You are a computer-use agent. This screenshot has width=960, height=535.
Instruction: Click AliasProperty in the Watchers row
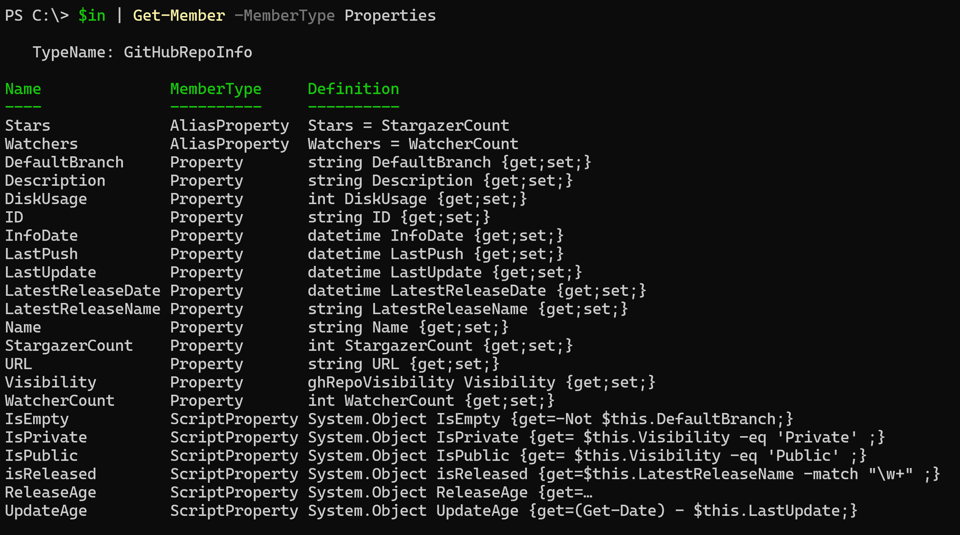(x=230, y=144)
